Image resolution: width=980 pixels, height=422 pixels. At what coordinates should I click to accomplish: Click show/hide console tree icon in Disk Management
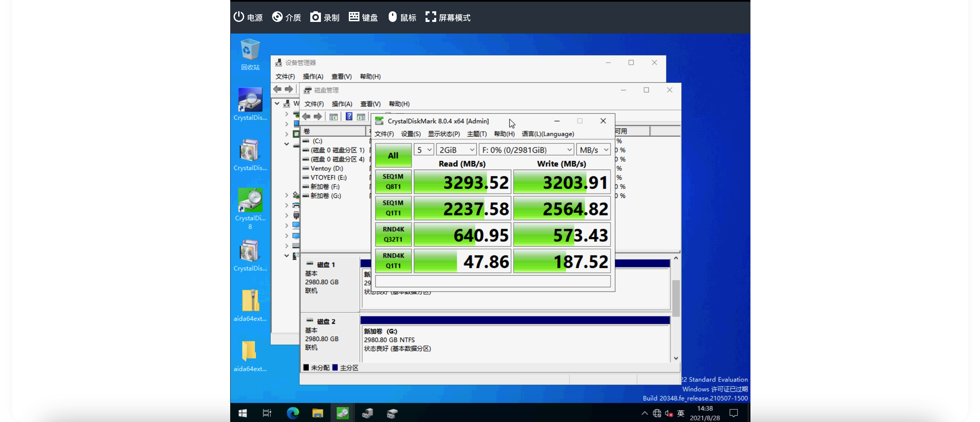click(x=334, y=117)
